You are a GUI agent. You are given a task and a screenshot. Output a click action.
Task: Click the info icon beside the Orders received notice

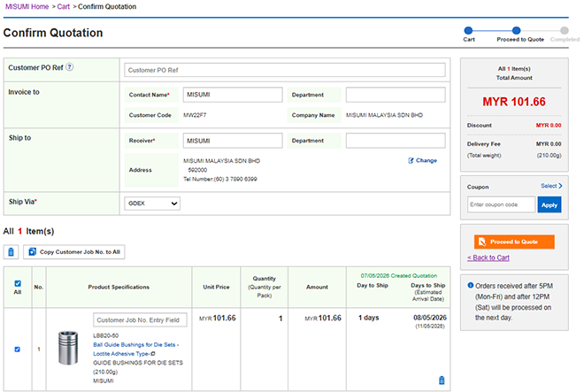[471, 286]
